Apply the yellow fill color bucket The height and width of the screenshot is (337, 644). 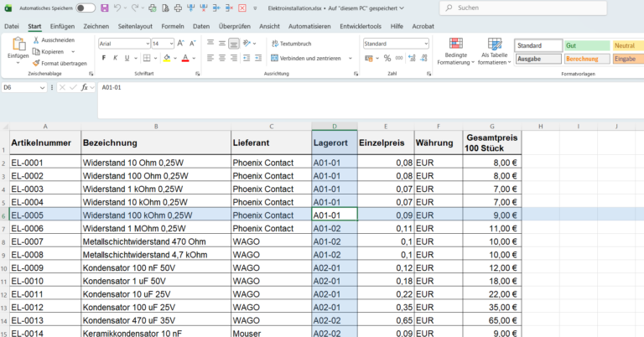pyautogui.click(x=167, y=58)
